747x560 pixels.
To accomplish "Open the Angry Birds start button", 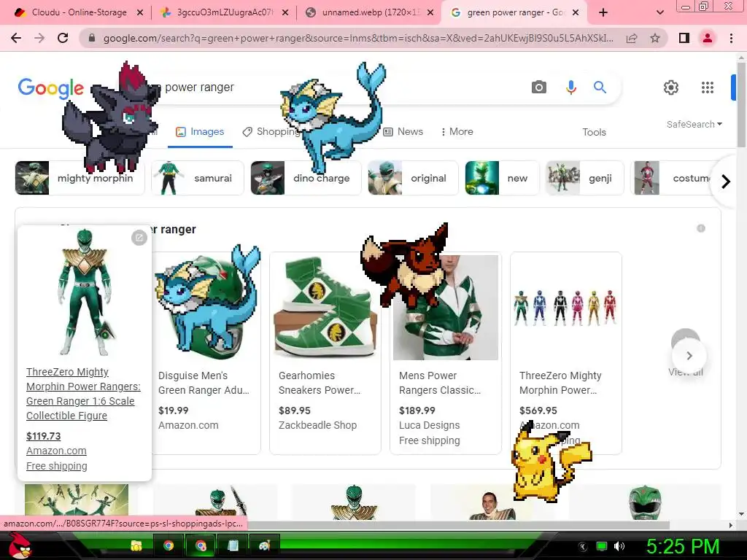I will click(20, 545).
